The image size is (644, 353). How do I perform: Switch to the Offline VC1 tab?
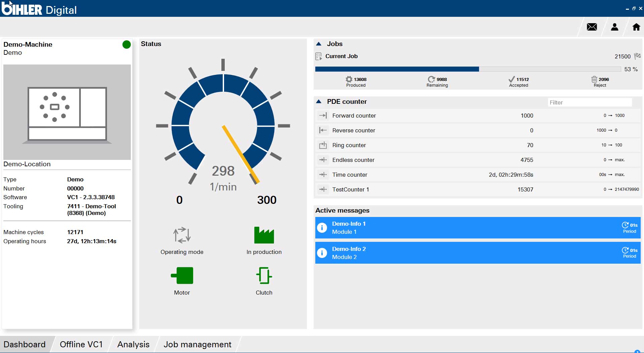click(x=81, y=344)
